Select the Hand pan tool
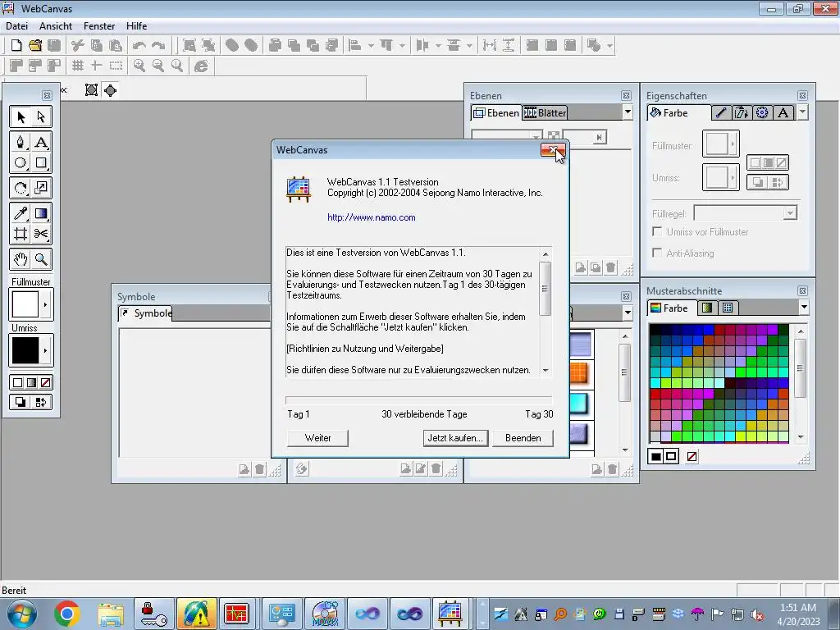 [x=21, y=259]
